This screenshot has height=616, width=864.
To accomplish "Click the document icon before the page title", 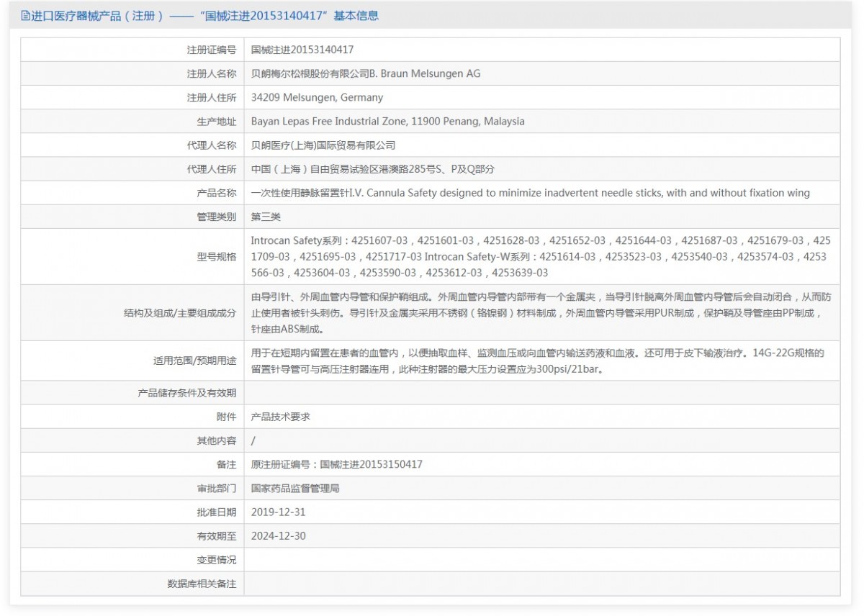I will tap(26, 16).
